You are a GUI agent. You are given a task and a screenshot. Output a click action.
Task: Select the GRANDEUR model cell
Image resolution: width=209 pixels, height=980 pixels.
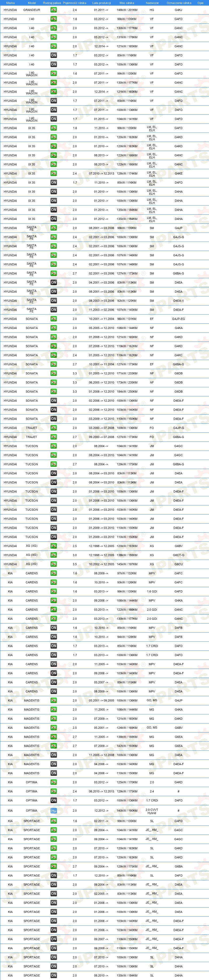[x=32, y=10]
